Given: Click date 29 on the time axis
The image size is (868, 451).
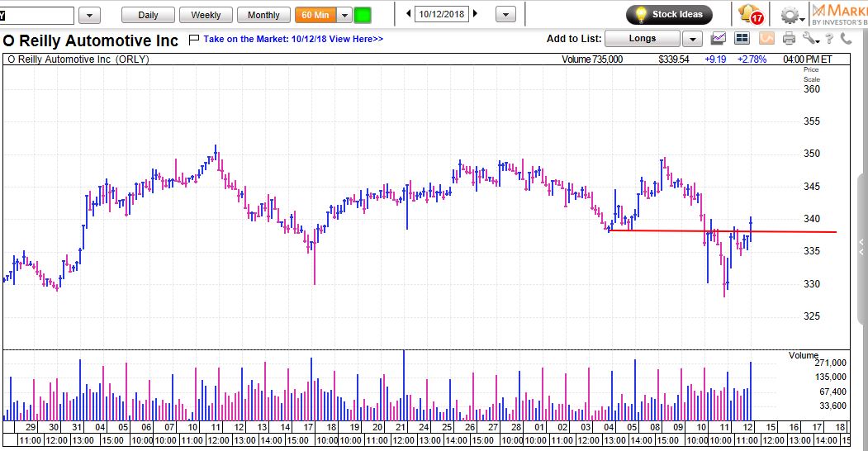Looking at the screenshot, I should point(31,427).
